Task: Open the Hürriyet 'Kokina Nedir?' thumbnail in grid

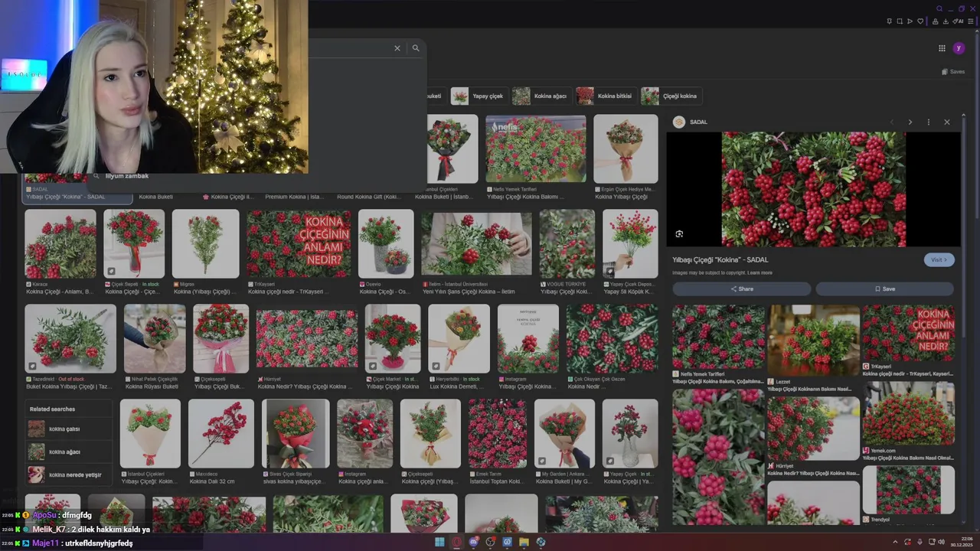Action: [307, 339]
